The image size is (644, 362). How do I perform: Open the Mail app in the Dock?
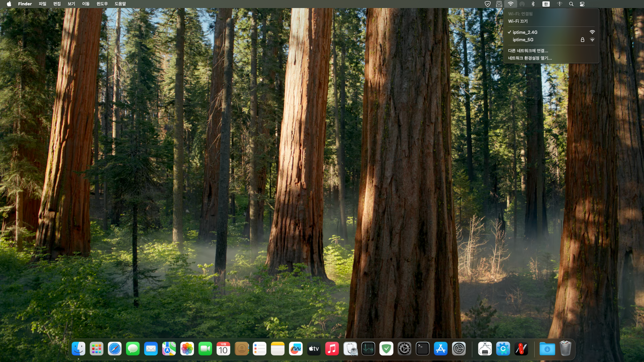[151, 349]
